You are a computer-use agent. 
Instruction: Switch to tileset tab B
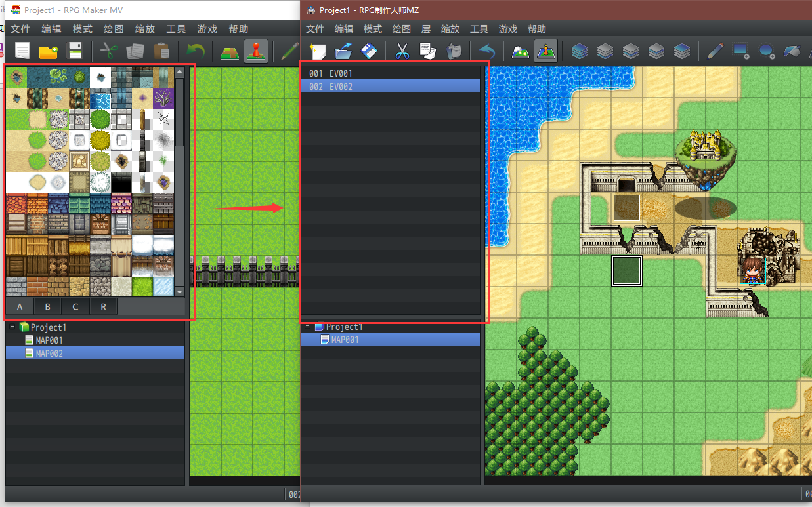pos(47,306)
